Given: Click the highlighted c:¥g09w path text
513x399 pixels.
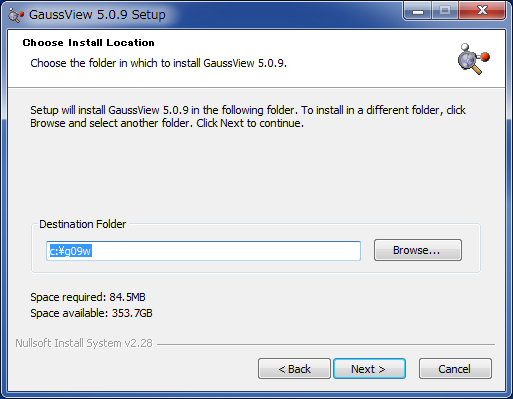Looking at the screenshot, I should point(70,251).
